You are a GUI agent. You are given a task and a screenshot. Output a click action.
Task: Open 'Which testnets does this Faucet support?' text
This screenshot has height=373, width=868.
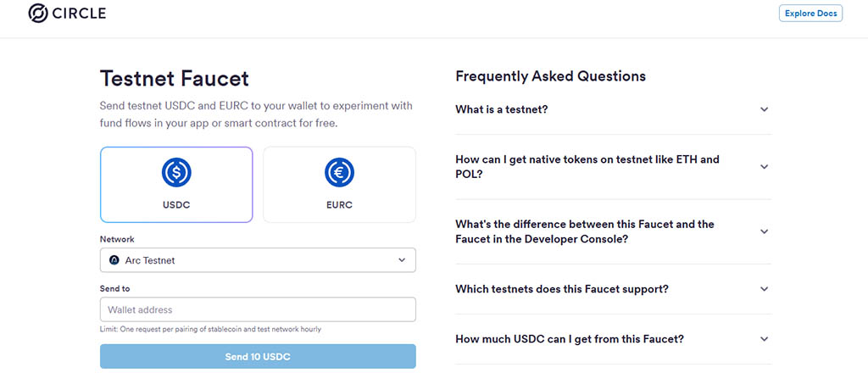click(x=562, y=289)
